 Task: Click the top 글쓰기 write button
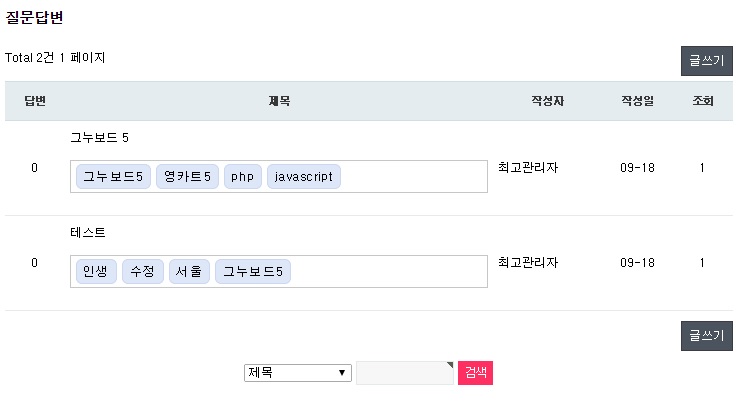pyautogui.click(x=706, y=61)
